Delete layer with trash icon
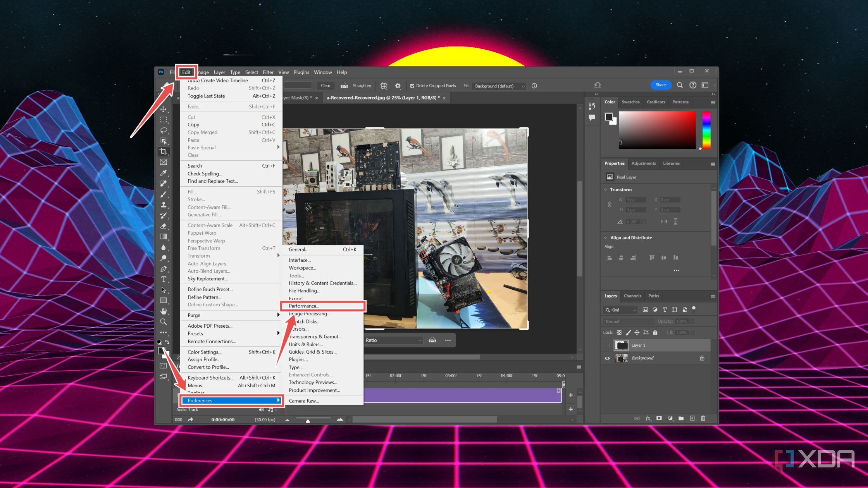 [703, 418]
